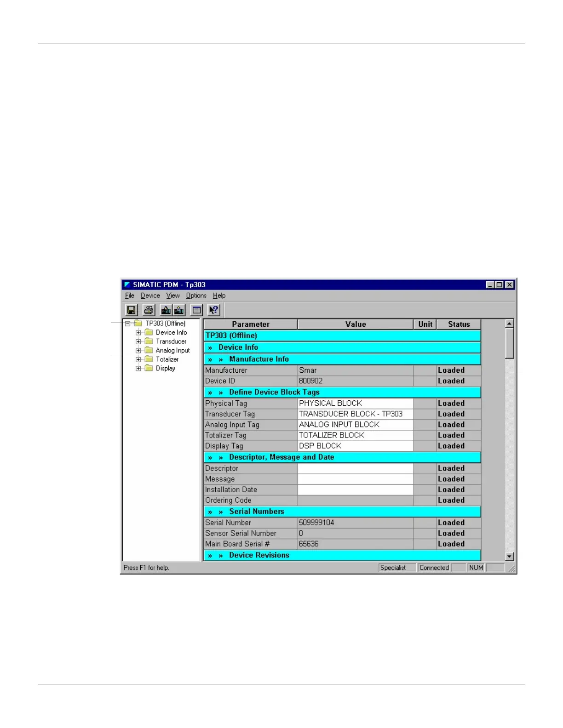
Task: Click the Parameter column header
Action: pyautogui.click(x=251, y=324)
